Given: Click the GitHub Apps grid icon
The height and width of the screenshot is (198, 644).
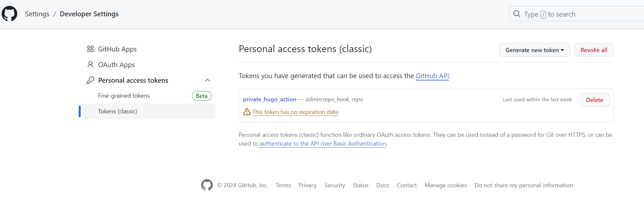Looking at the screenshot, I should pos(90,49).
